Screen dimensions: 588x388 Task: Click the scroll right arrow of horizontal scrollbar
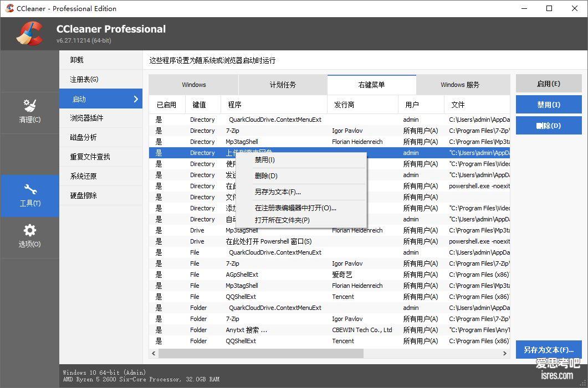(505, 353)
